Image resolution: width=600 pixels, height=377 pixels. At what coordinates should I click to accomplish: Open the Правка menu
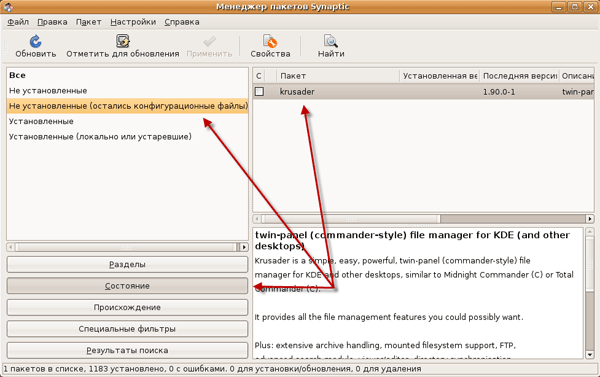[52, 22]
